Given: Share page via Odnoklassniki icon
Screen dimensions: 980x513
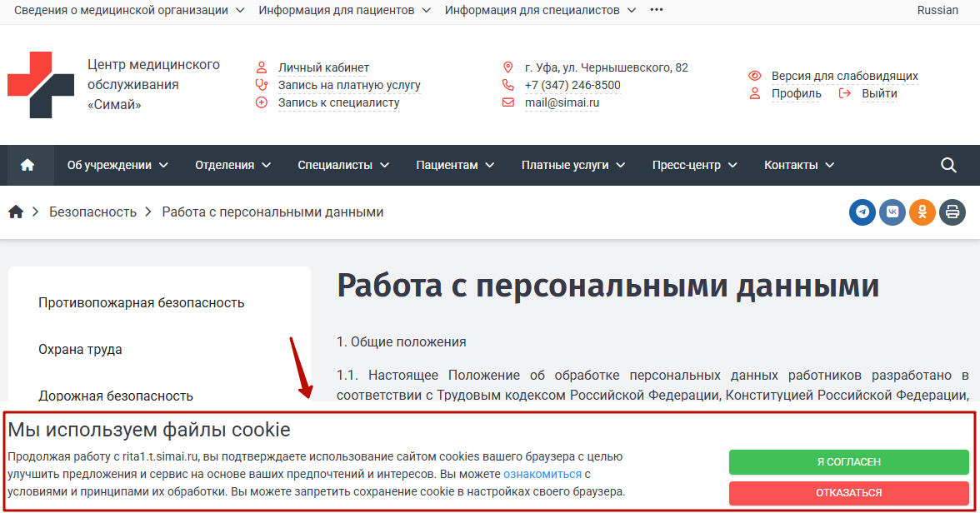Looking at the screenshot, I should [922, 212].
